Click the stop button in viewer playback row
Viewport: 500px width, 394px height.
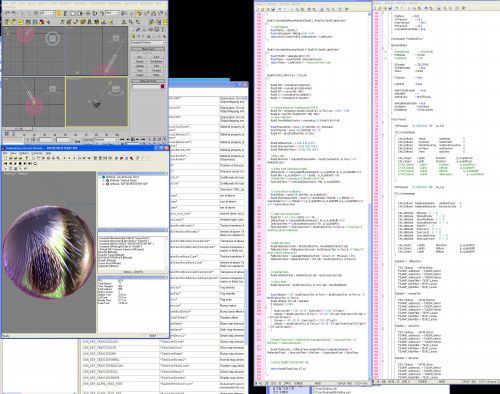[x=20, y=163]
